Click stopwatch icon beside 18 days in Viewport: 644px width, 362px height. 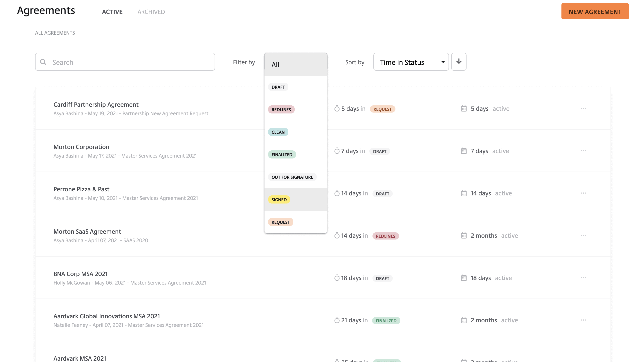coord(337,278)
